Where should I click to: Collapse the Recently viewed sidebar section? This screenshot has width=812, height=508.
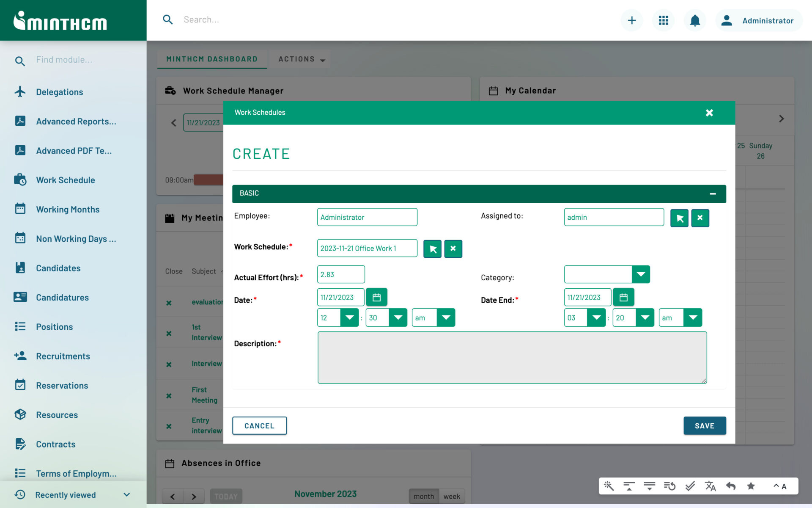click(x=126, y=494)
